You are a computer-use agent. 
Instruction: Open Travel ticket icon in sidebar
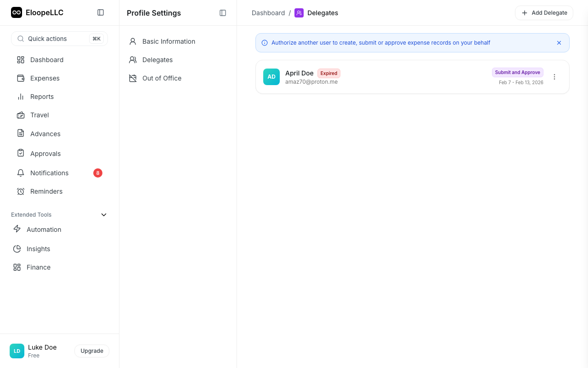21,115
